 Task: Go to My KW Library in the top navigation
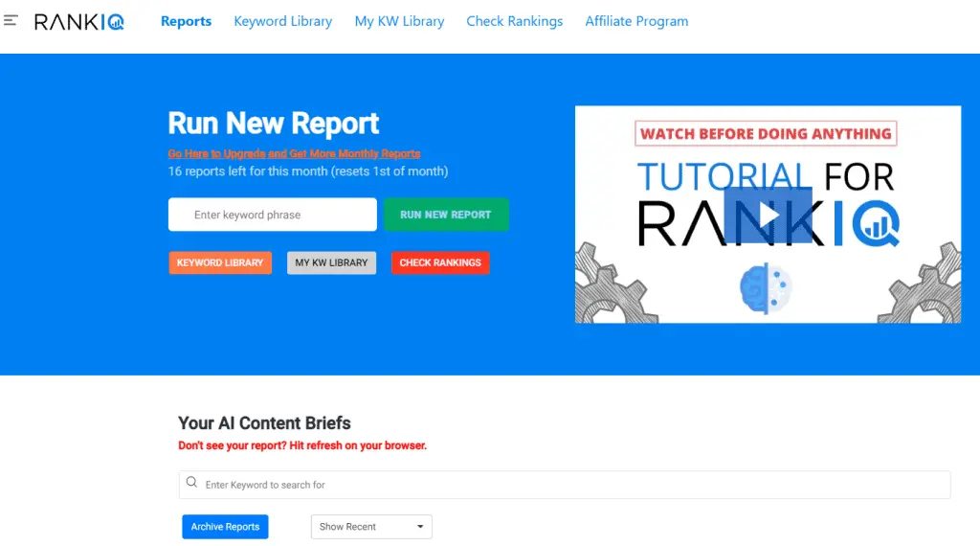399,21
